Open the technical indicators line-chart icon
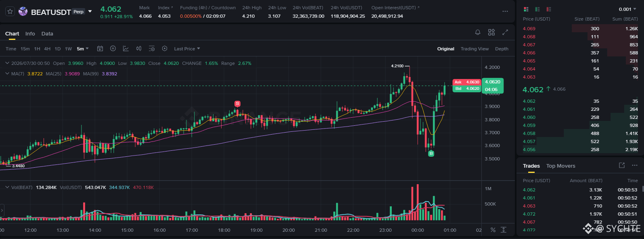Screen dimensions: 644x239 (126, 48)
